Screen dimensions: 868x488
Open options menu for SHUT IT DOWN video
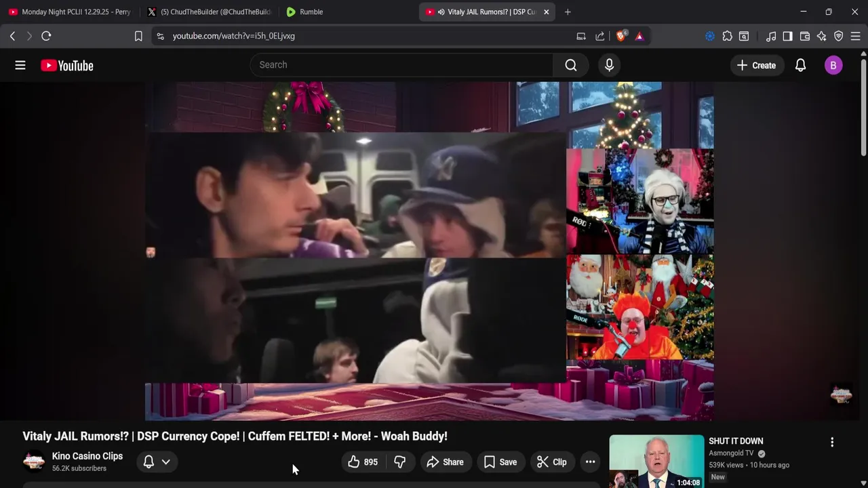tap(832, 442)
